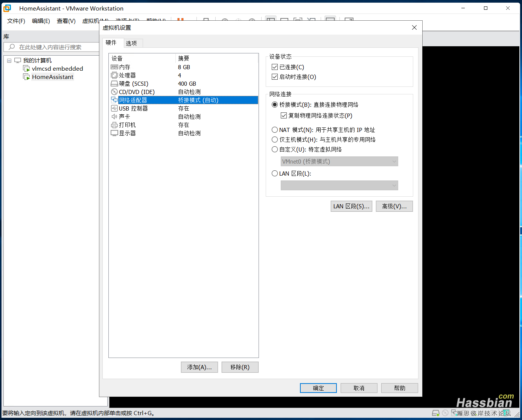Select the printer device icon
This screenshot has height=420, width=522.
pyautogui.click(x=114, y=125)
